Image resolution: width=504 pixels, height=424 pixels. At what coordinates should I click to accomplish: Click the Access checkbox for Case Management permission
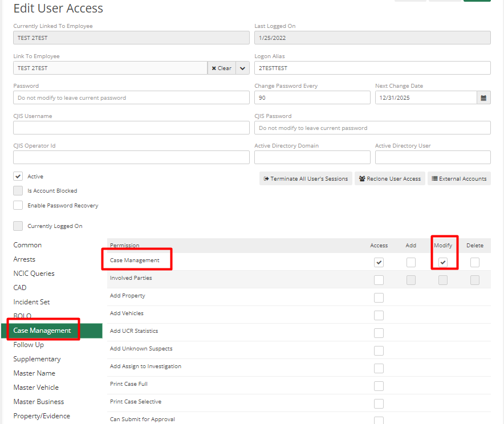(x=379, y=263)
